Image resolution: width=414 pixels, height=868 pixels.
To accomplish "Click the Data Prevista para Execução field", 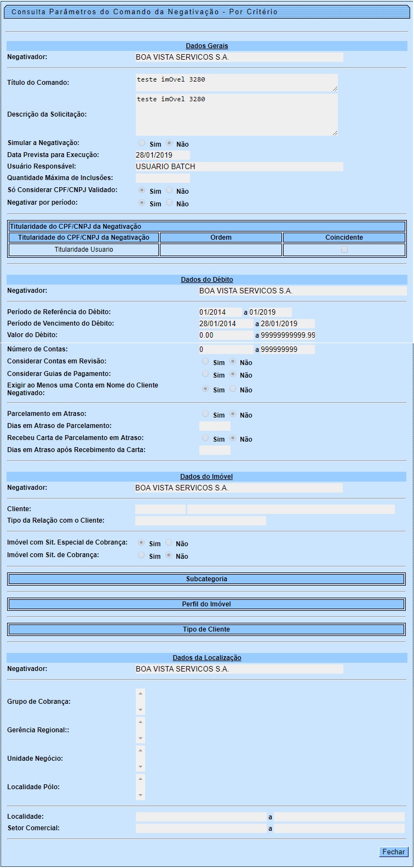I will pyautogui.click(x=162, y=155).
